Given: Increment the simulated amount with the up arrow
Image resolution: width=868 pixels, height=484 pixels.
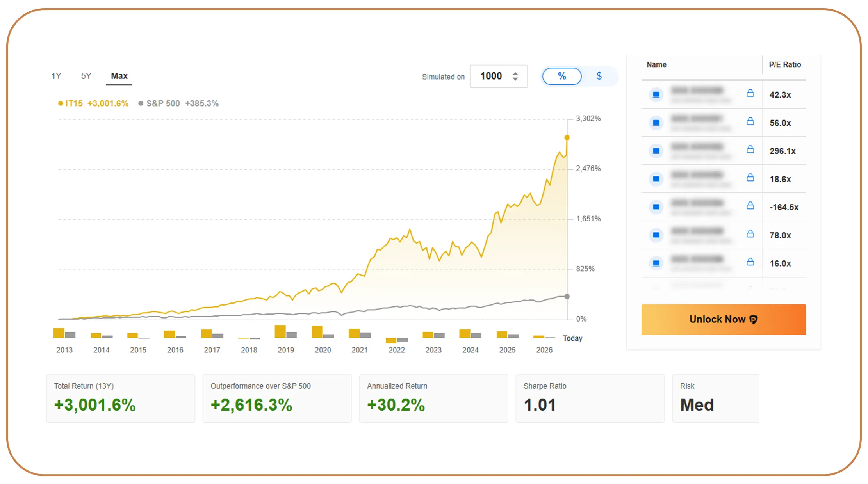Looking at the screenshot, I should 515,73.
